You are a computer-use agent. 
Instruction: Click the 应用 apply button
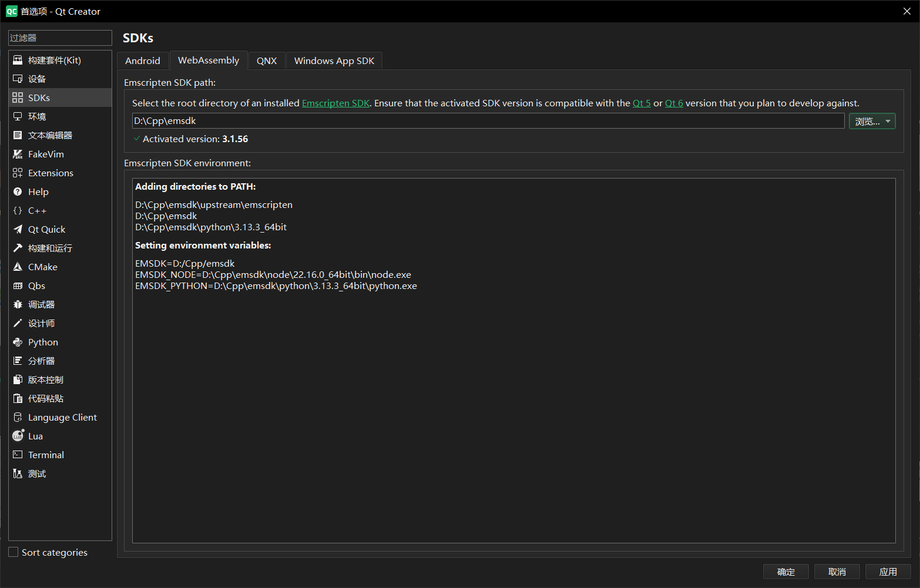(888, 572)
